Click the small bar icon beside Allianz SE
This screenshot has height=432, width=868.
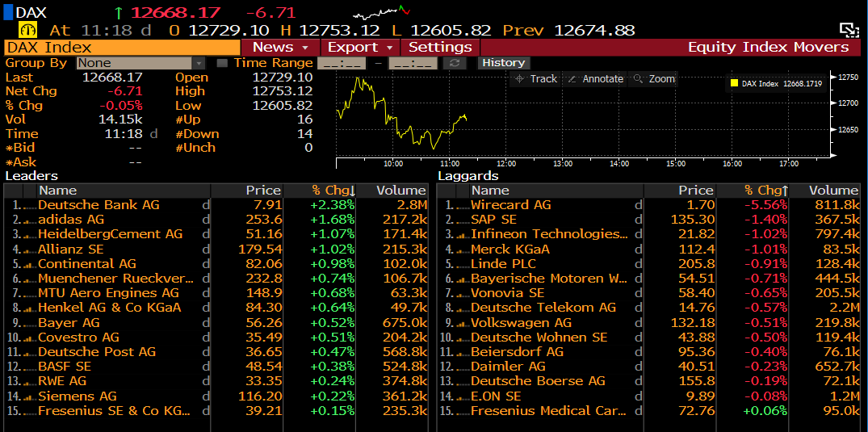click(x=31, y=250)
